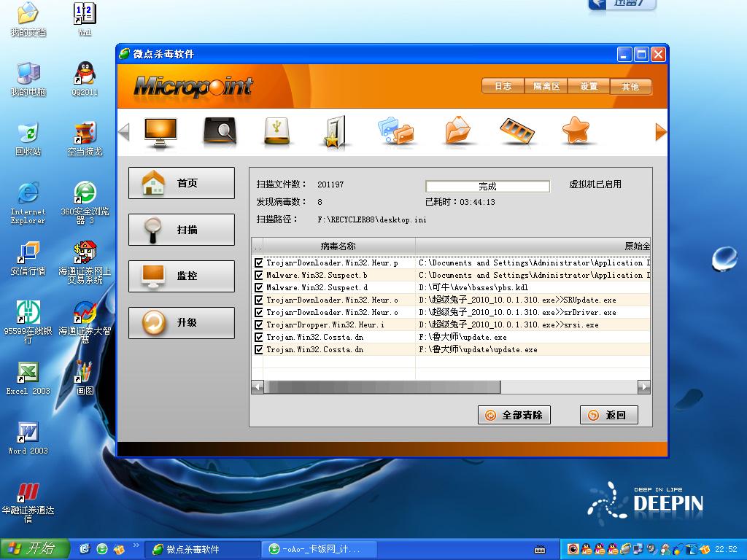Select the Excel 2003 desktop shortcut
The width and height of the screenshot is (747, 560).
(28, 378)
